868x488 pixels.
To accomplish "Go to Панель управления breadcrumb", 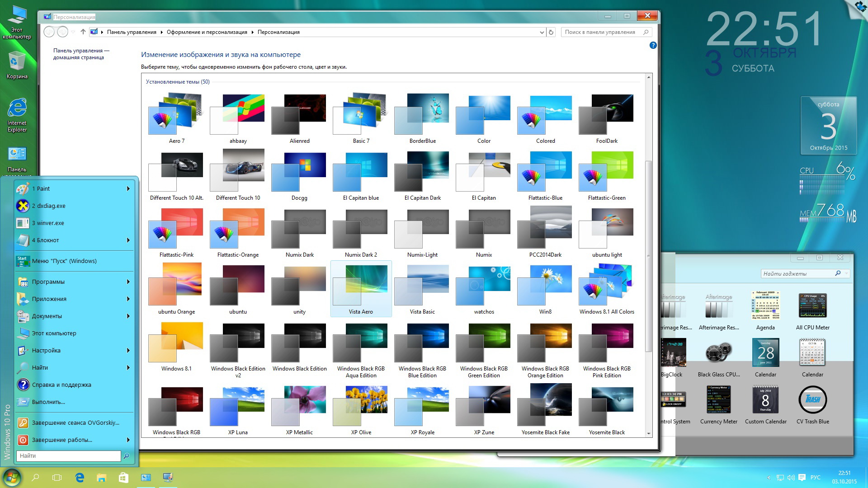I will pos(132,32).
